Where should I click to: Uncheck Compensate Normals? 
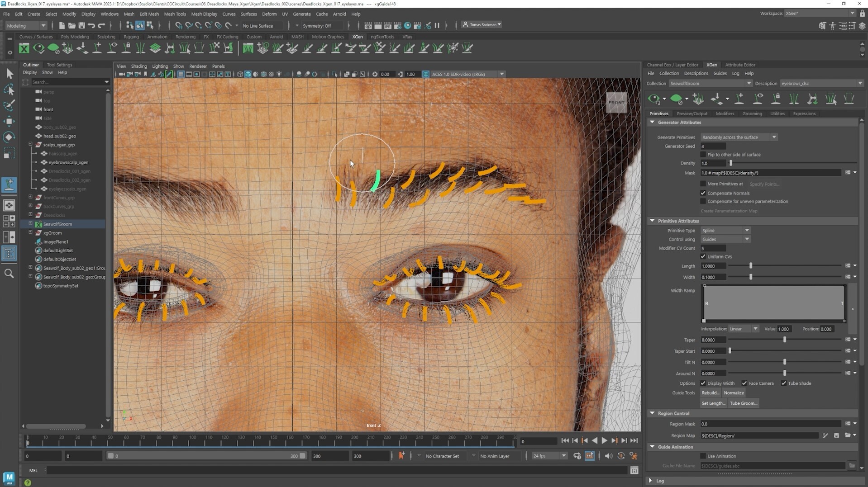coord(703,193)
